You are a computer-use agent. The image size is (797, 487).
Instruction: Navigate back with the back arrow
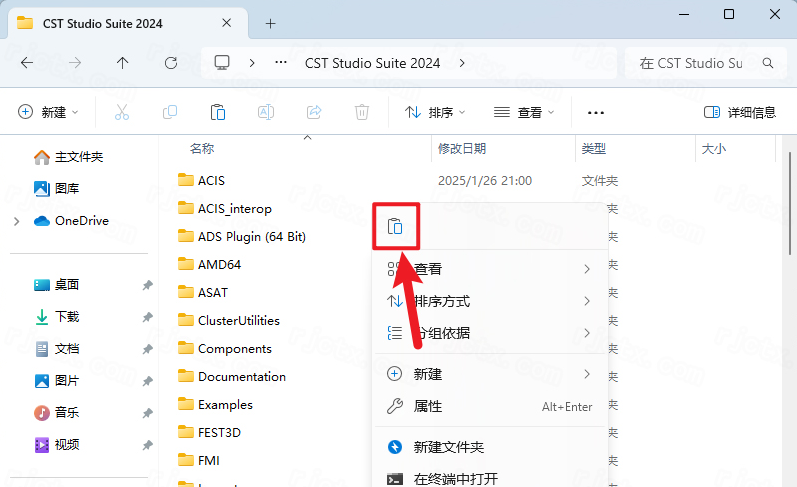(27, 63)
